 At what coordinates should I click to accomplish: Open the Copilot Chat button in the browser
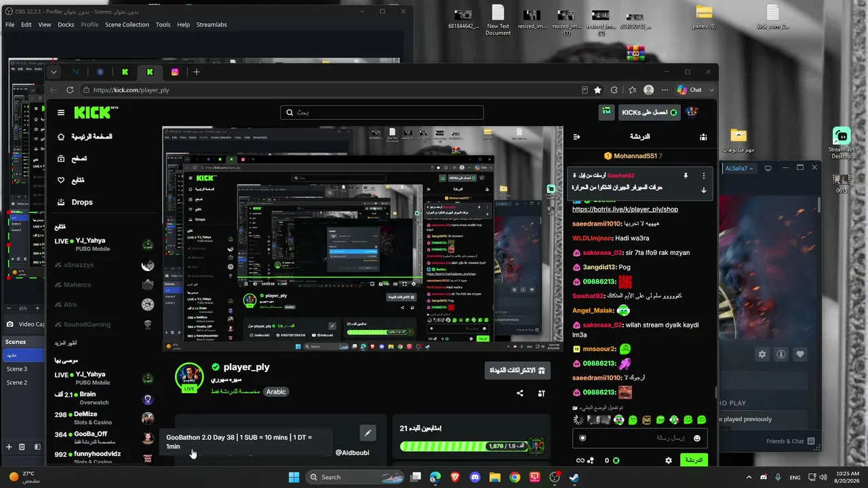[690, 90]
